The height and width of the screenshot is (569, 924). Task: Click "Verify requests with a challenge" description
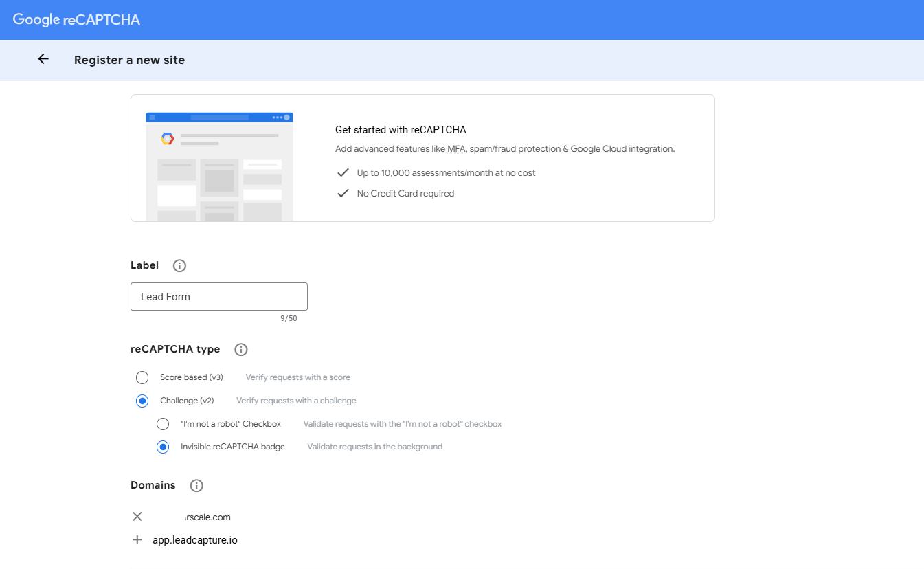tap(296, 401)
